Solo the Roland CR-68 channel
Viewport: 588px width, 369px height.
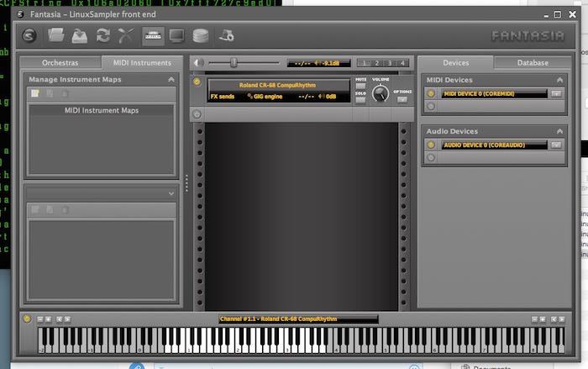coord(360,99)
